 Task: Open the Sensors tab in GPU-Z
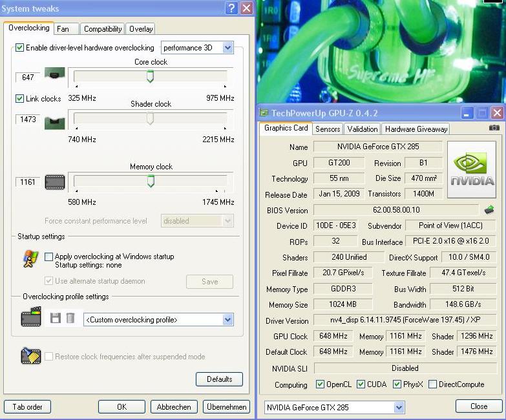click(x=328, y=129)
